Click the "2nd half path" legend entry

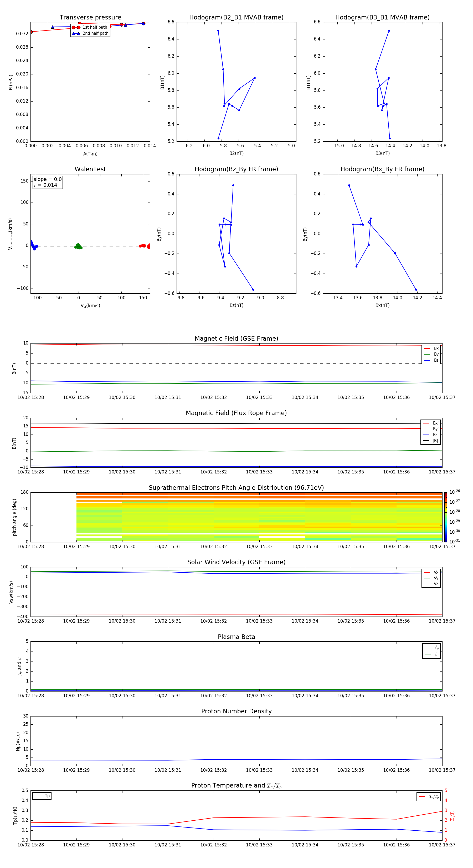pos(90,33)
